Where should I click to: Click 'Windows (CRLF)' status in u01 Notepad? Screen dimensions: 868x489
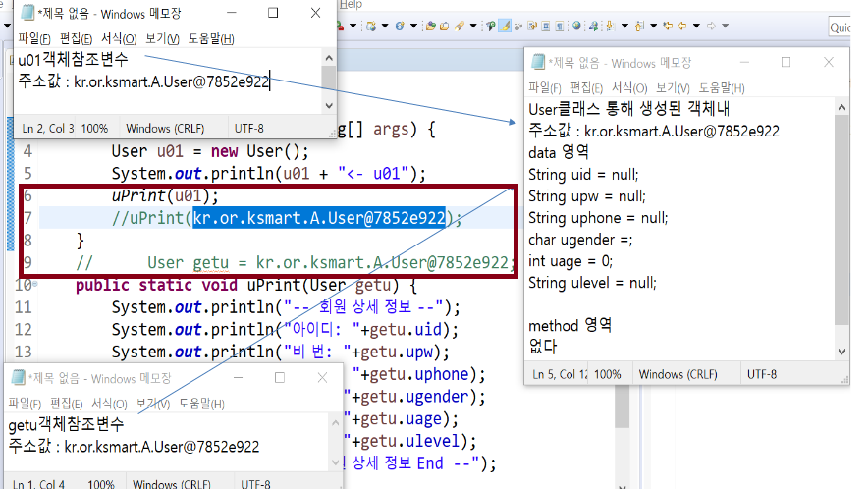(x=165, y=129)
